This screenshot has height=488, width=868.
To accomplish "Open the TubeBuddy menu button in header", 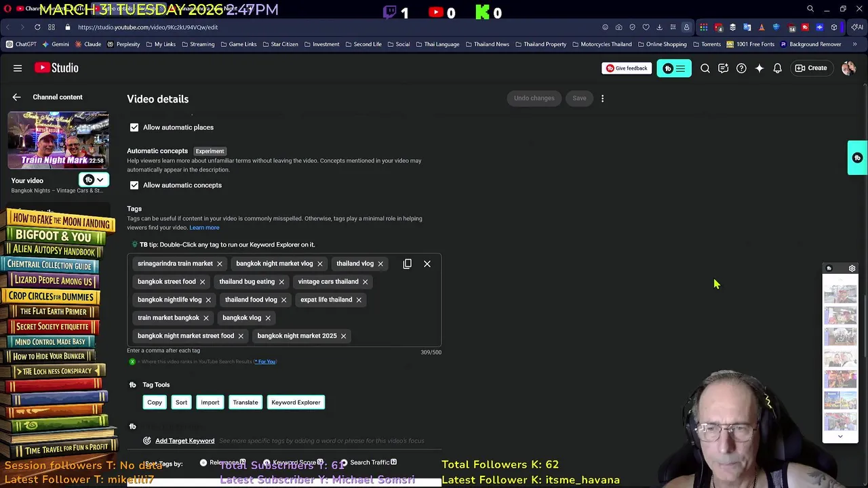I will coord(674,68).
